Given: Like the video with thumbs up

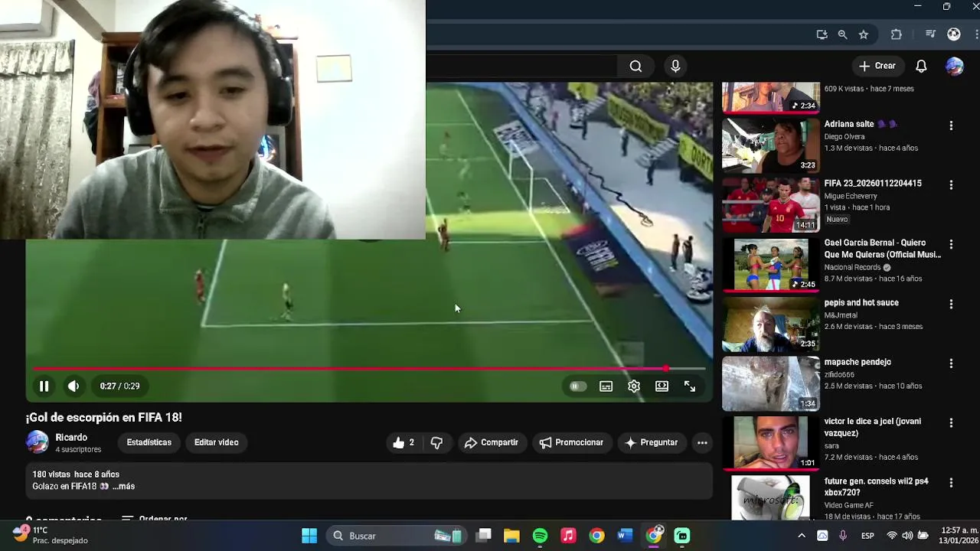Looking at the screenshot, I should tap(403, 442).
